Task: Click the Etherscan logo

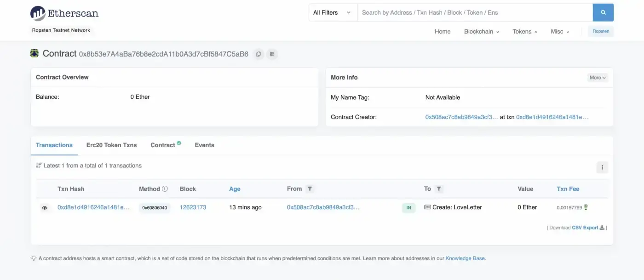Action: pos(64,13)
